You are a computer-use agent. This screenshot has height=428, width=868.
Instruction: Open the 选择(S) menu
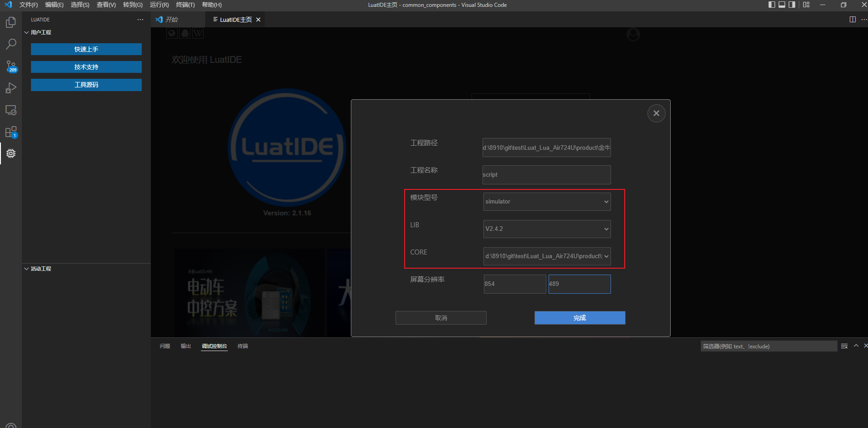(80, 5)
